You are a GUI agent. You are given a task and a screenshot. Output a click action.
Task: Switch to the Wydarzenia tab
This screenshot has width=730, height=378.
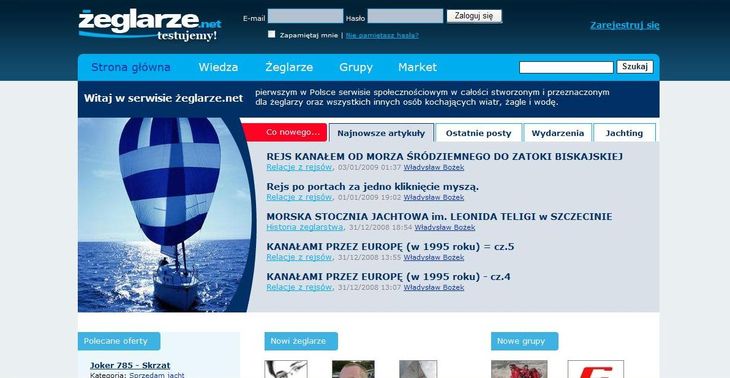(557, 133)
